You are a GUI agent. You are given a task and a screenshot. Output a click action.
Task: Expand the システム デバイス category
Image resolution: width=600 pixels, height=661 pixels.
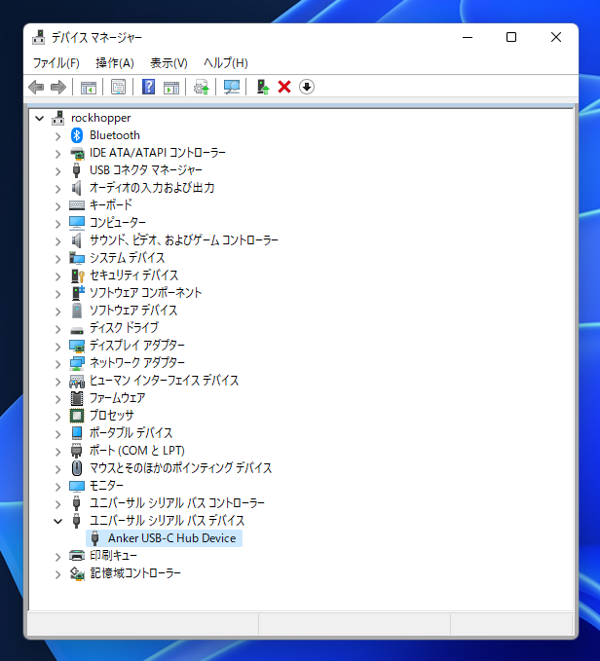pos(58,259)
